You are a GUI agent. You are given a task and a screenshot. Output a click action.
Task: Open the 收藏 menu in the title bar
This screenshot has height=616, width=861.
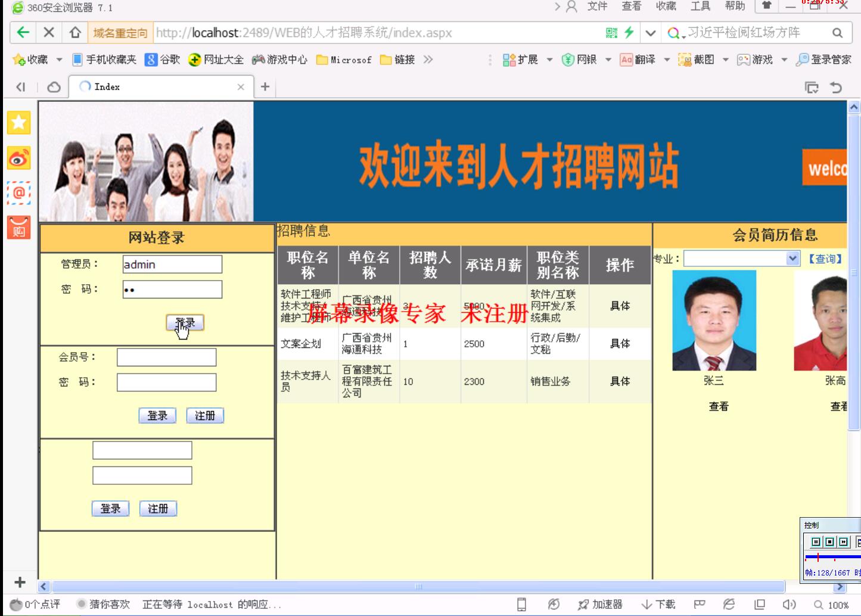tap(666, 7)
